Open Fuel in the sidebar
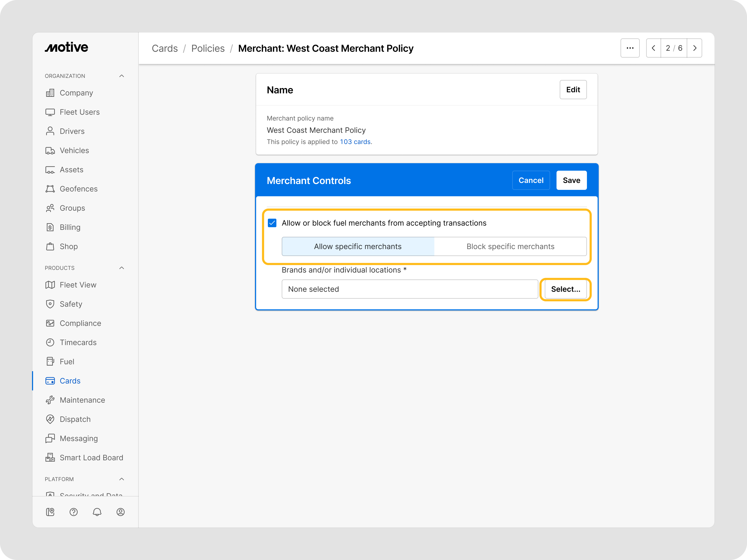Image resolution: width=747 pixels, height=560 pixels. click(67, 362)
